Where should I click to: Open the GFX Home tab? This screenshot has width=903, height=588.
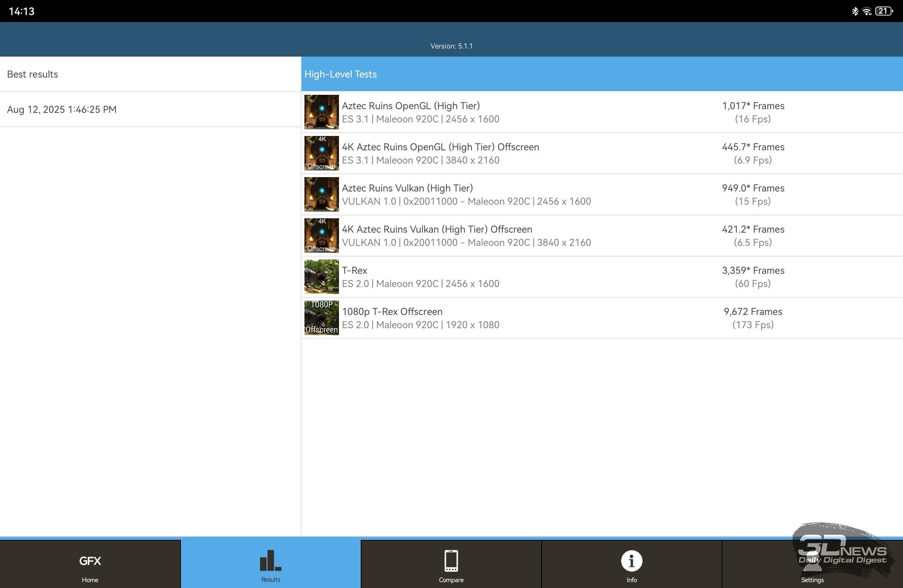(90, 564)
